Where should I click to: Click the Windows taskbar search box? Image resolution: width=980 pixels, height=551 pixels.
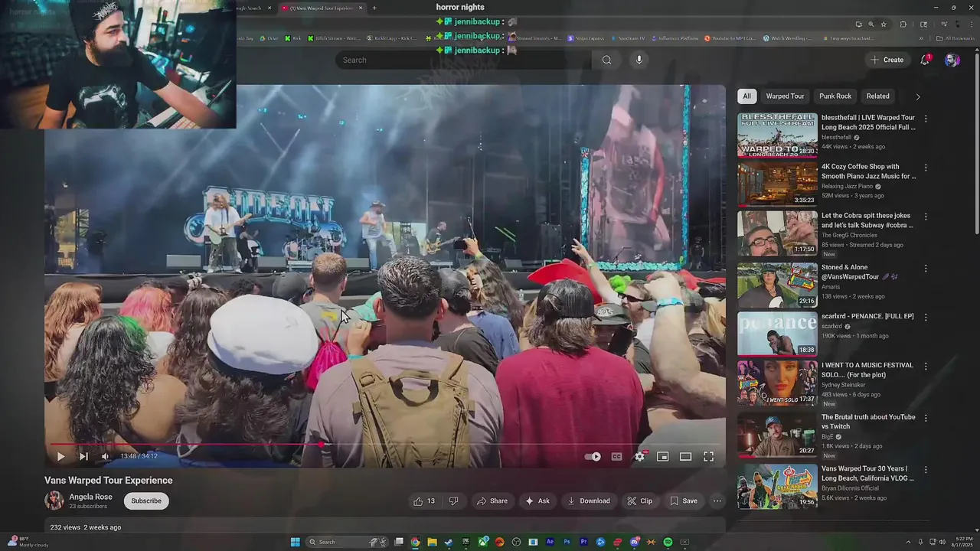pyautogui.click(x=347, y=542)
